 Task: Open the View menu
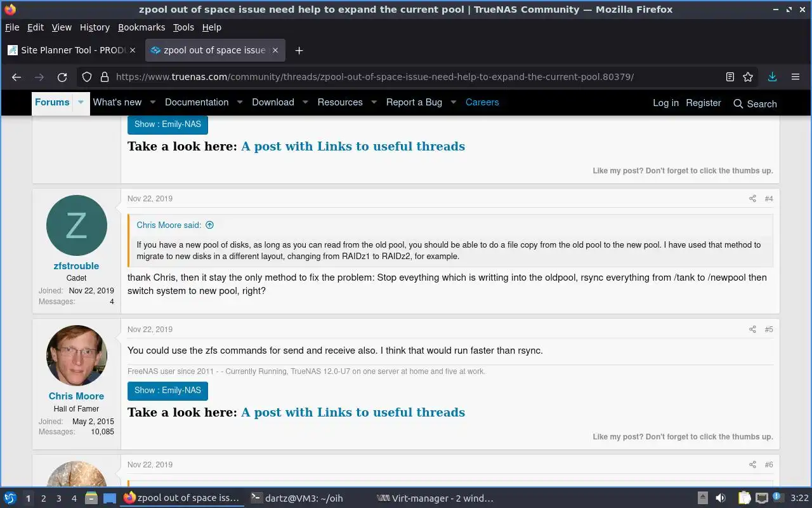click(x=62, y=27)
